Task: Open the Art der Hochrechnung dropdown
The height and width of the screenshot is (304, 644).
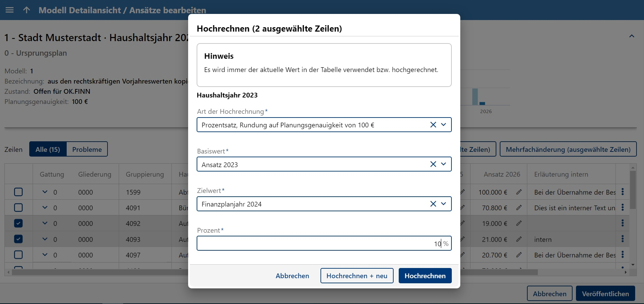Action: 444,125
